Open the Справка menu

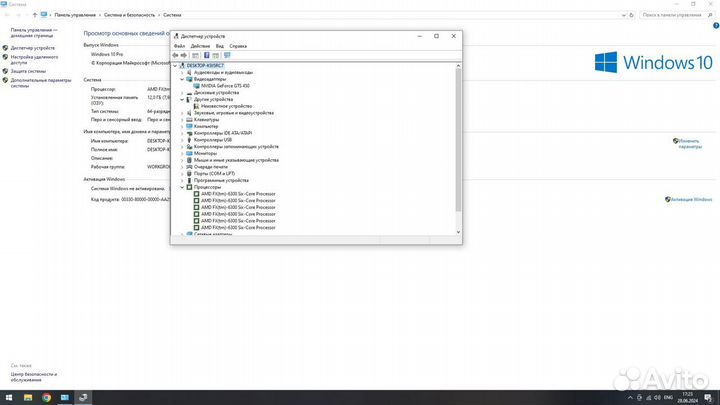pos(238,46)
